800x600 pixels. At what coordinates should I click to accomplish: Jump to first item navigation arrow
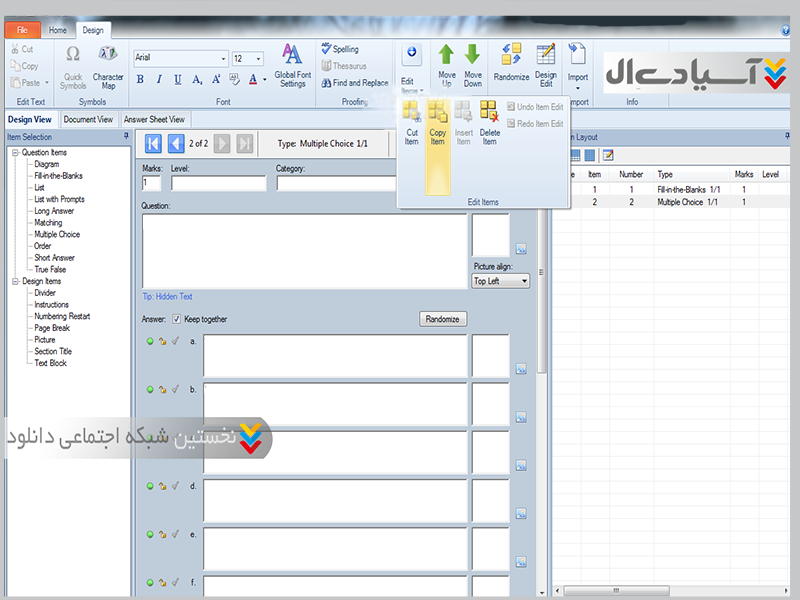point(154,143)
